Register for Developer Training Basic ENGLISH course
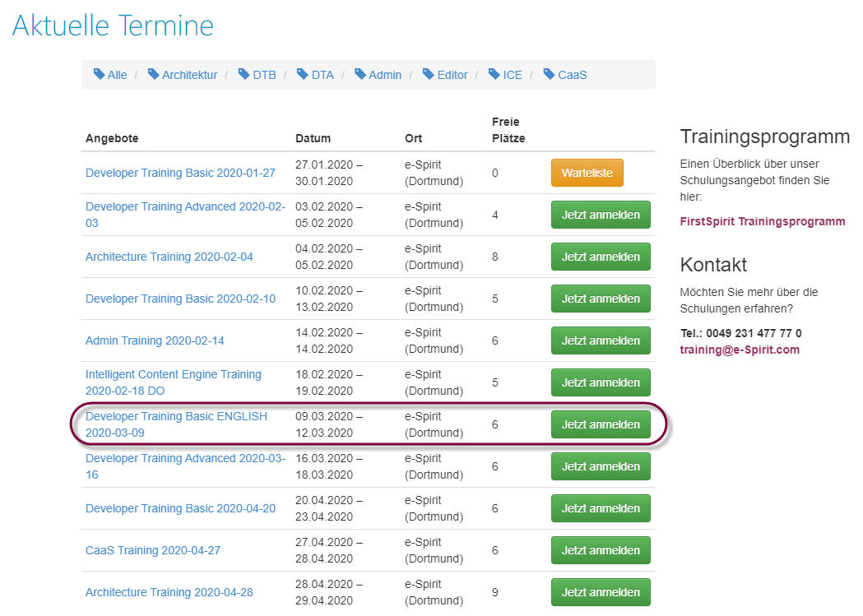 coord(601,424)
